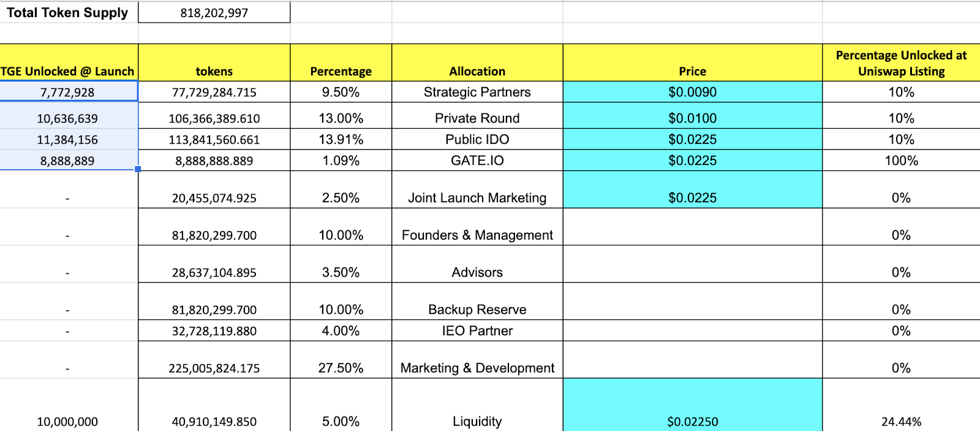This screenshot has width=980, height=431.
Task: Select the highlighted 7,772,928 cell
Action: coord(67,93)
